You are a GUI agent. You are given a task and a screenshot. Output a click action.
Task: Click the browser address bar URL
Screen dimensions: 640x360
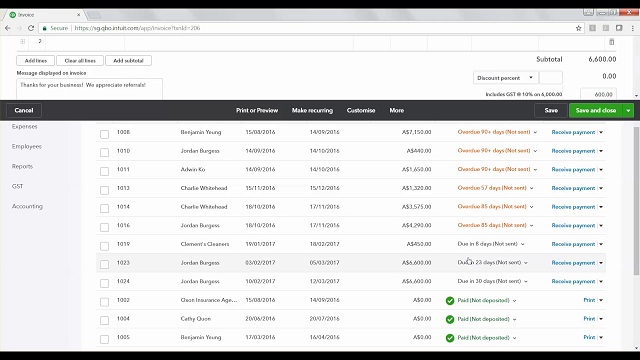click(x=138, y=28)
